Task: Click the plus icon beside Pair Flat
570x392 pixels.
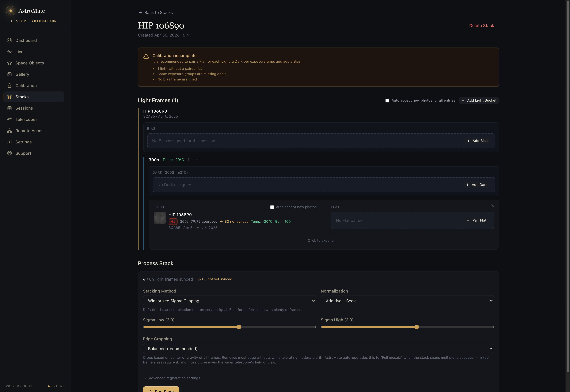Action: tap(468, 220)
